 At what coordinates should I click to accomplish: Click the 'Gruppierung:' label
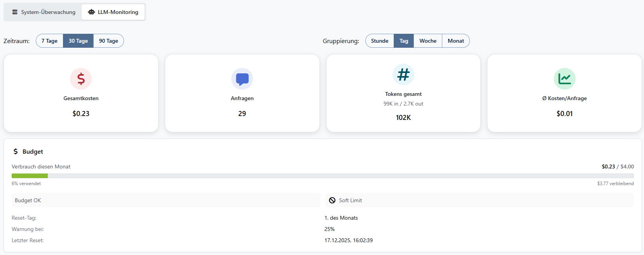[341, 41]
